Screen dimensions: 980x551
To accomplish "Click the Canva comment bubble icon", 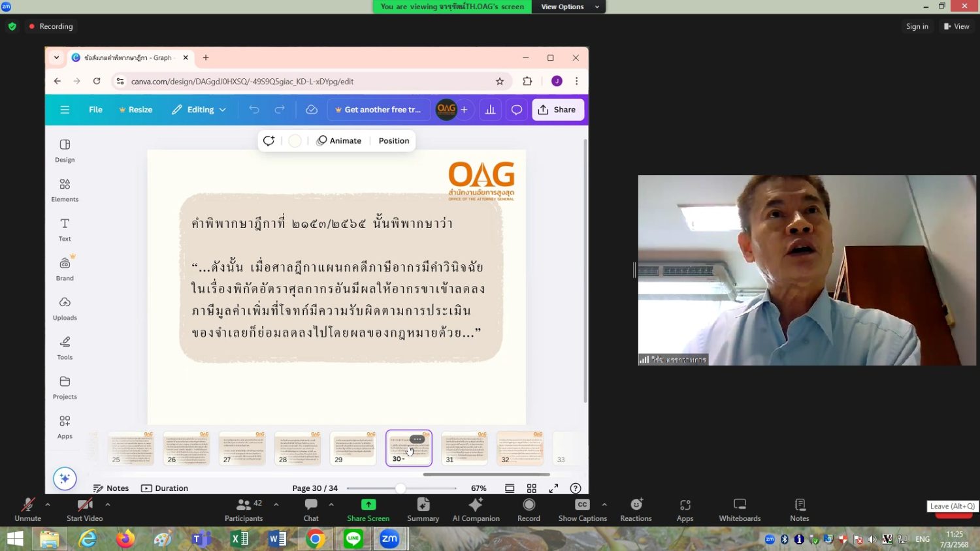I will click(x=516, y=110).
